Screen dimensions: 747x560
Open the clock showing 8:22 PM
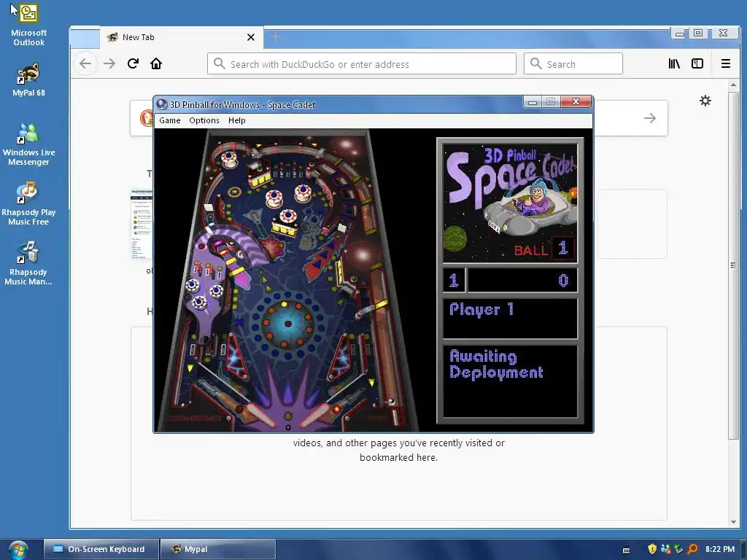click(x=720, y=549)
